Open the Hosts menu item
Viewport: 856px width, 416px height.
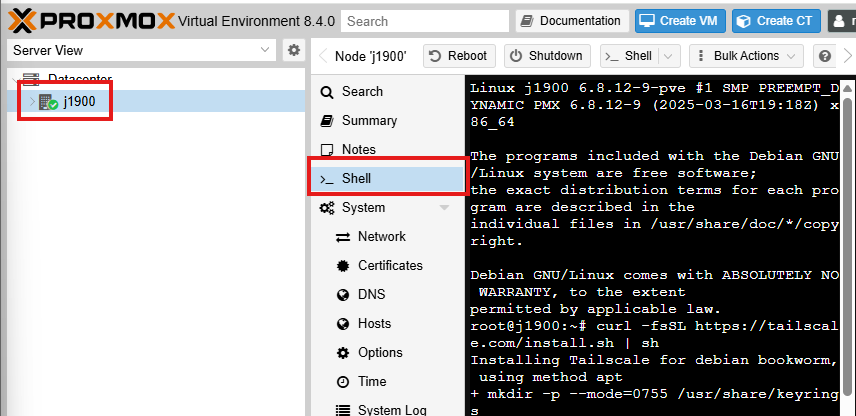[x=388, y=323]
